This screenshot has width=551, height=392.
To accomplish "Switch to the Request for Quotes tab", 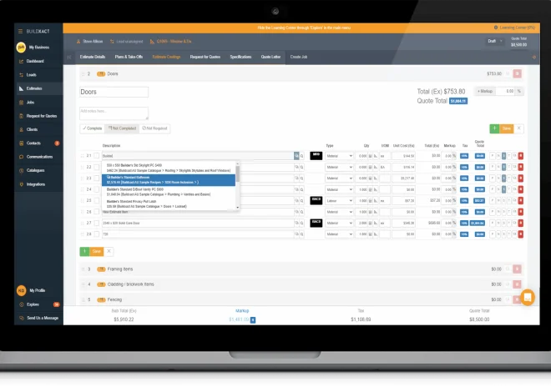I will click(x=205, y=57).
